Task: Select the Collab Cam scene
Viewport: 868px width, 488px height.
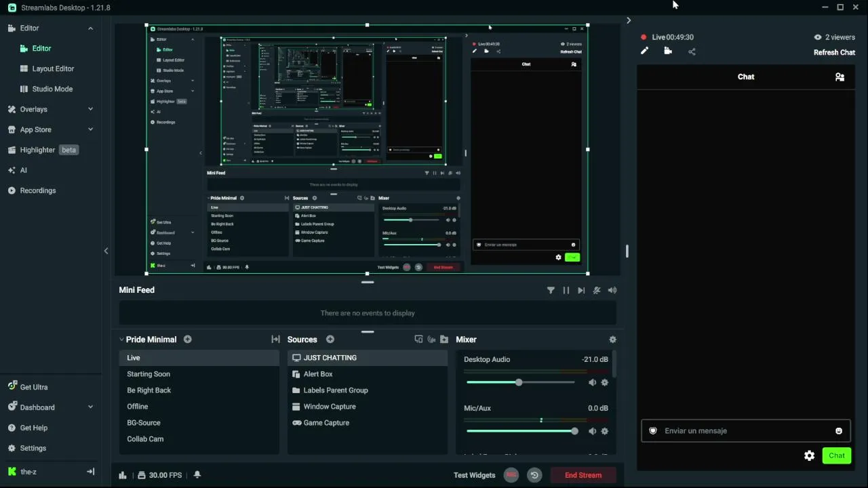Action: (x=199, y=439)
